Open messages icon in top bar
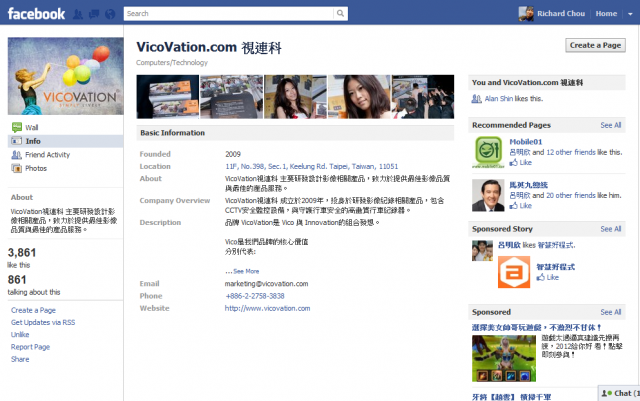This screenshot has height=401, width=640. (94, 14)
